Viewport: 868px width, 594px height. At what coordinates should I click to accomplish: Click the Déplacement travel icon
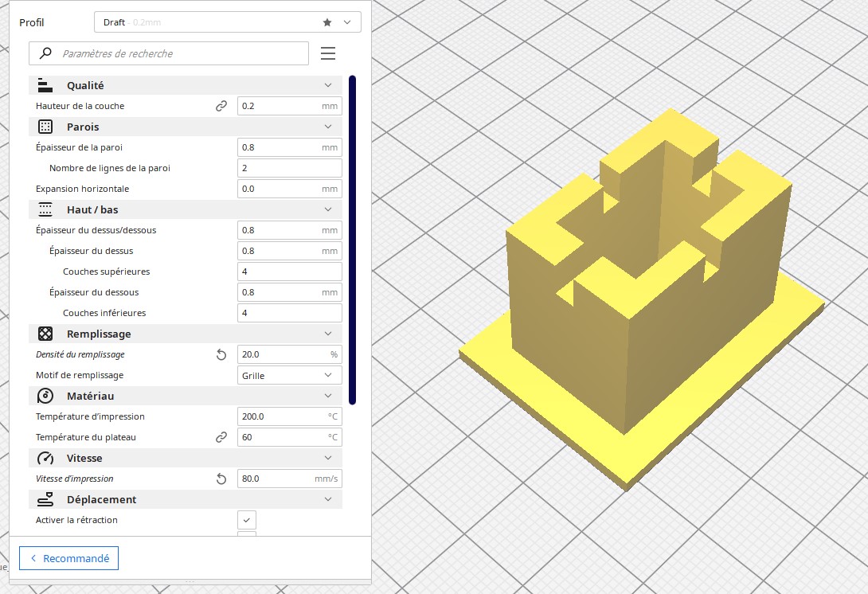[x=45, y=499]
